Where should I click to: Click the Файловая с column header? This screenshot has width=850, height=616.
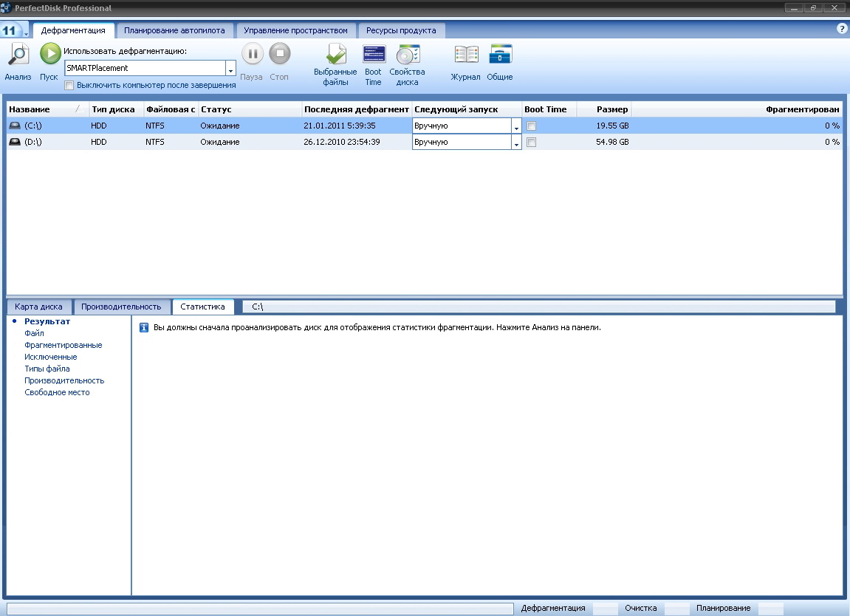[171, 109]
